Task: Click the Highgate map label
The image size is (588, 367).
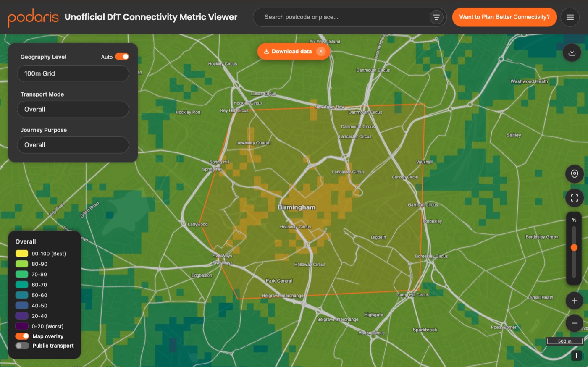Action: 374,315
